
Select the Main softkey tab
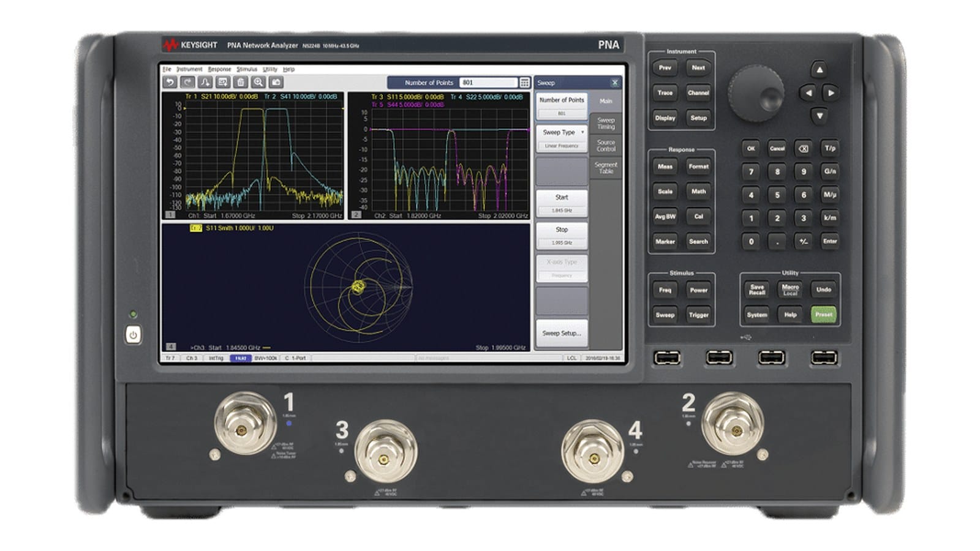[606, 101]
